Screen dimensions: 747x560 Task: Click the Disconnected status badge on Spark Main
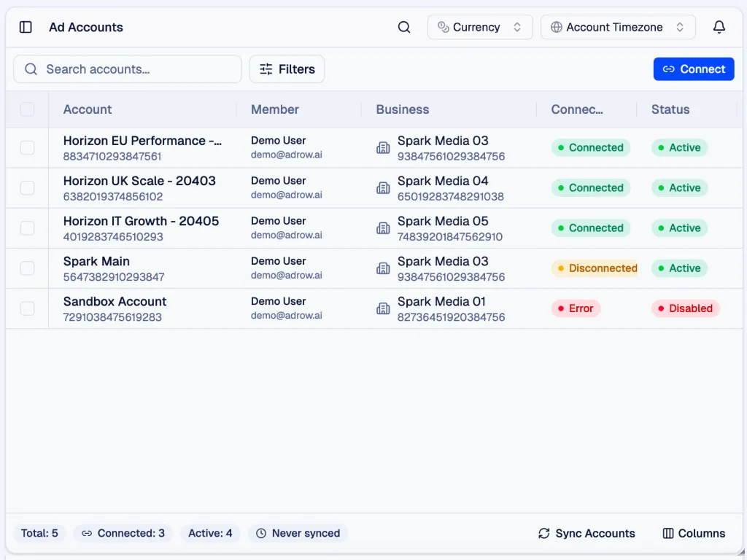pyautogui.click(x=595, y=268)
